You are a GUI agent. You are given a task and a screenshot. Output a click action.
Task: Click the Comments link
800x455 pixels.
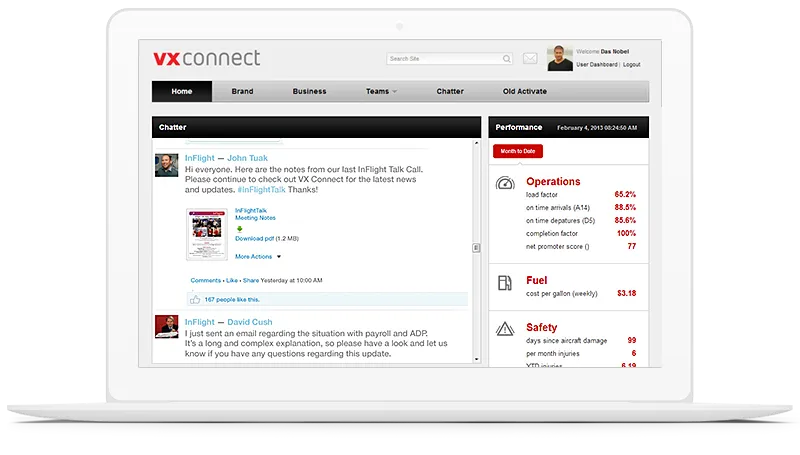pyautogui.click(x=206, y=281)
